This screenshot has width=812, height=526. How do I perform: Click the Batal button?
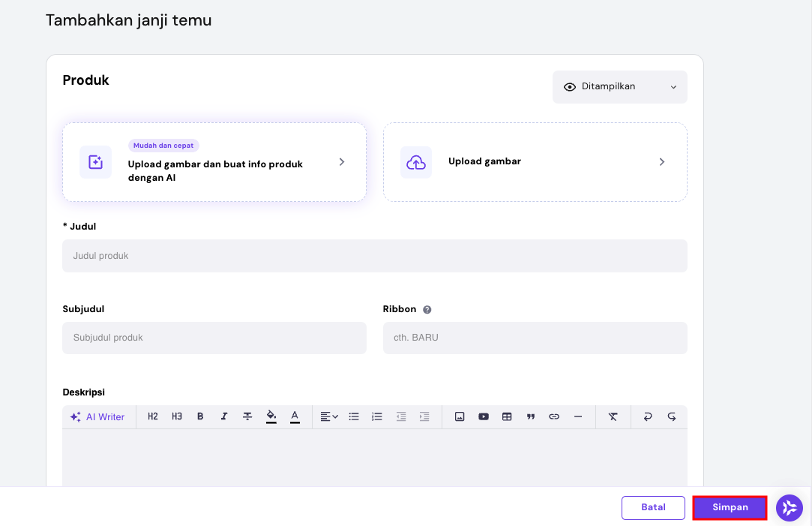tap(653, 508)
